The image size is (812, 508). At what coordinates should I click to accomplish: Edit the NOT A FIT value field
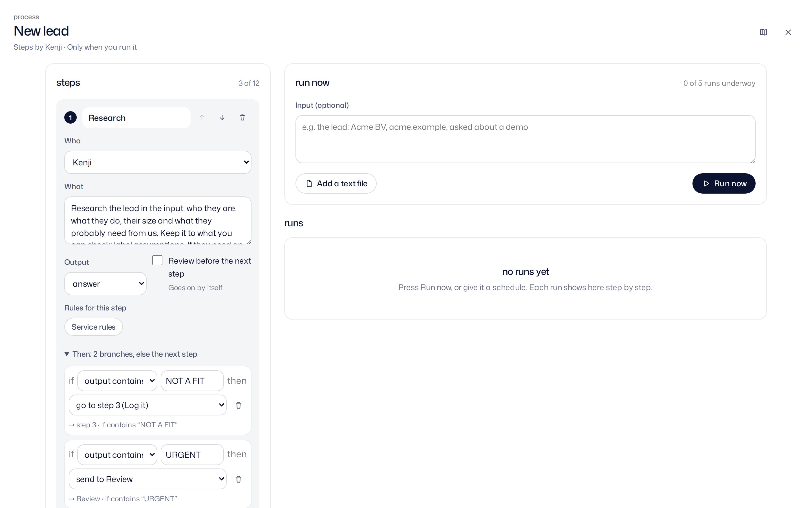(x=192, y=381)
